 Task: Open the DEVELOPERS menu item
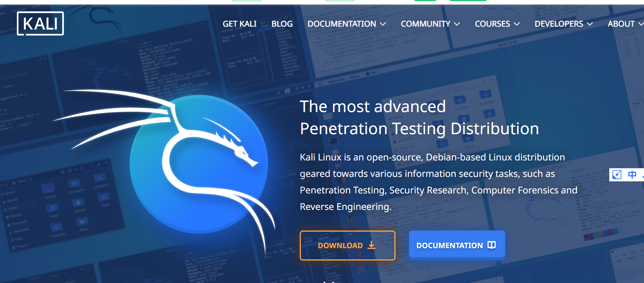[559, 24]
